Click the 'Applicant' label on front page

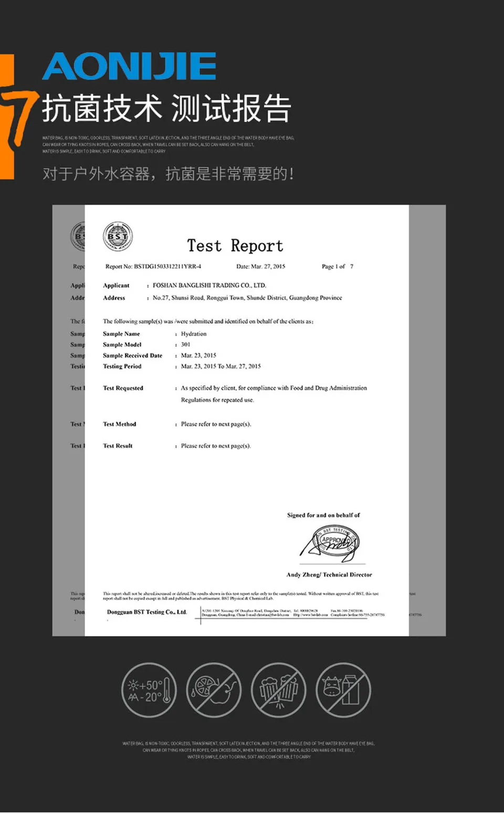(x=116, y=285)
